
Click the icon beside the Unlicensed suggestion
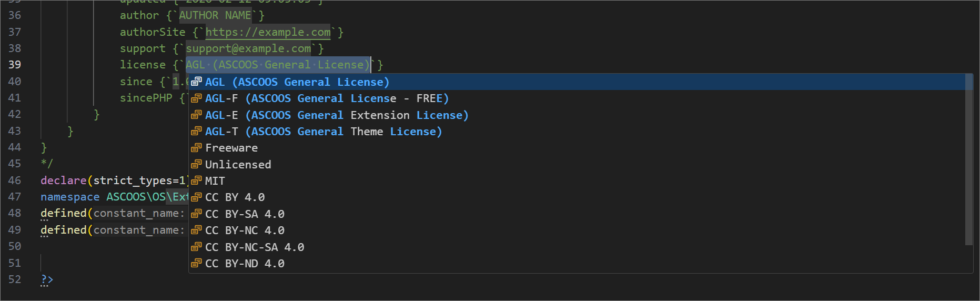click(x=196, y=164)
